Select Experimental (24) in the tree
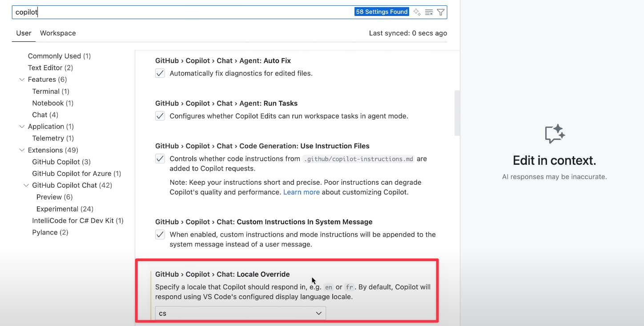 [64, 209]
